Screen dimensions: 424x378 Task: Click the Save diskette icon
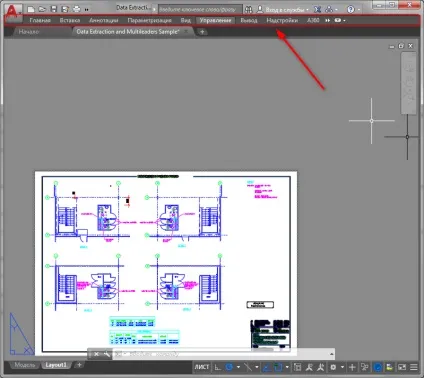tap(54, 9)
